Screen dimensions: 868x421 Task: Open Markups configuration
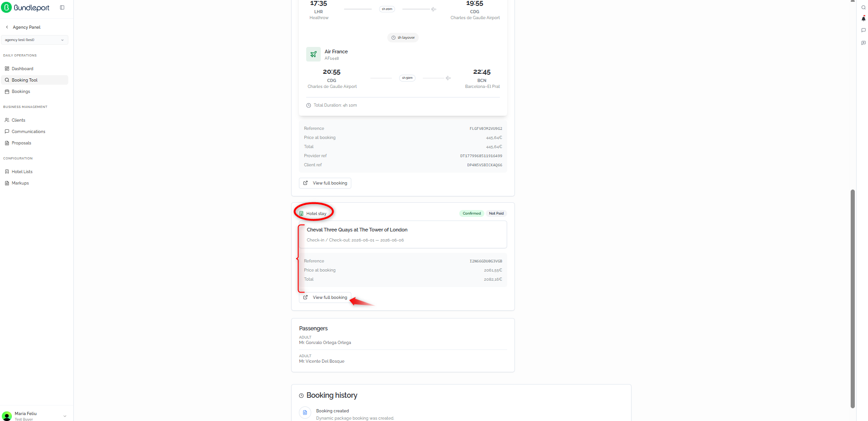35,183
